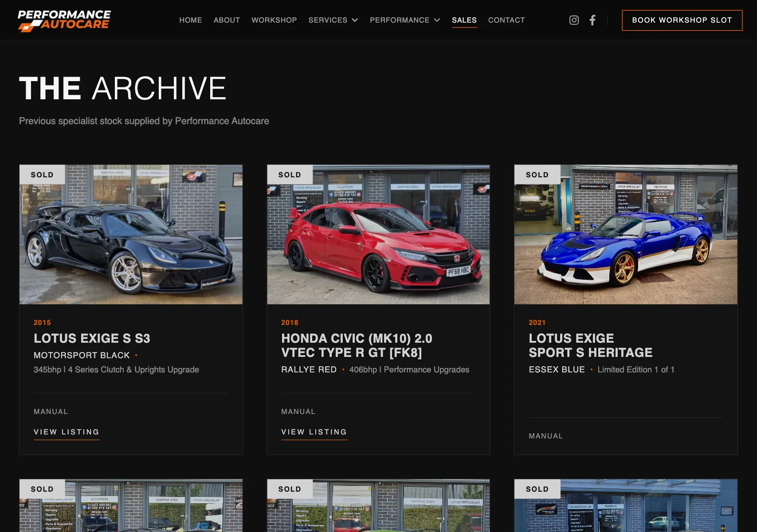Click the SOLD badge on the Honda Civic
The width and height of the screenshot is (757, 532).
coord(290,175)
